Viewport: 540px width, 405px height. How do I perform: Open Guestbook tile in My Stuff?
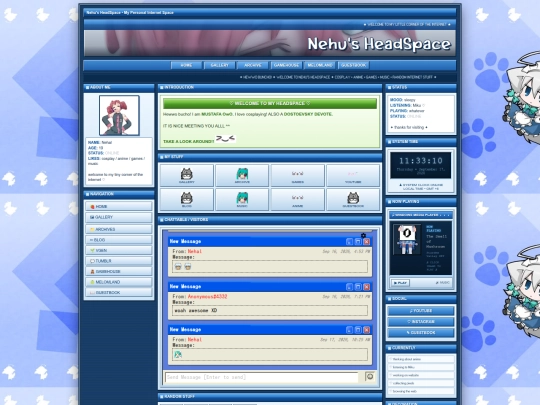pyautogui.click(x=353, y=199)
